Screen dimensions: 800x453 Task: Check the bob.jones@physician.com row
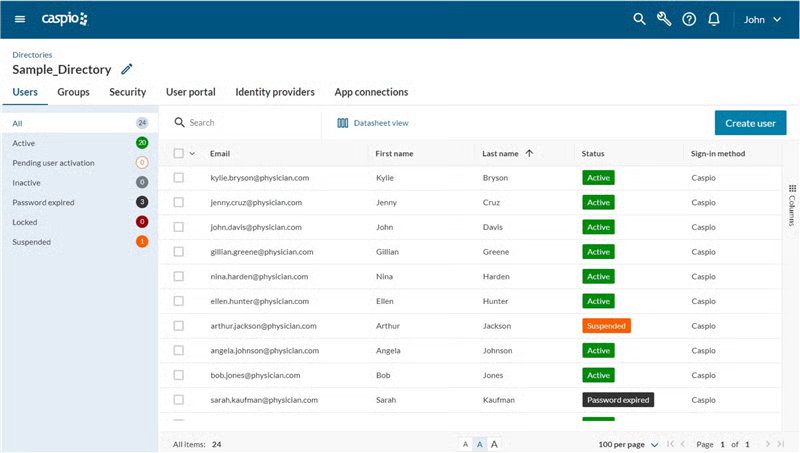(x=178, y=375)
